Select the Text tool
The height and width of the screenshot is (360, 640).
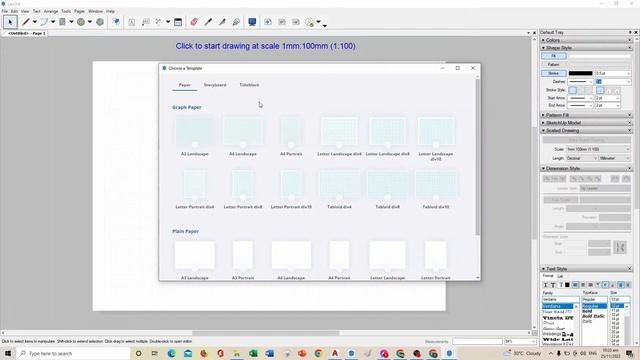coord(132,22)
